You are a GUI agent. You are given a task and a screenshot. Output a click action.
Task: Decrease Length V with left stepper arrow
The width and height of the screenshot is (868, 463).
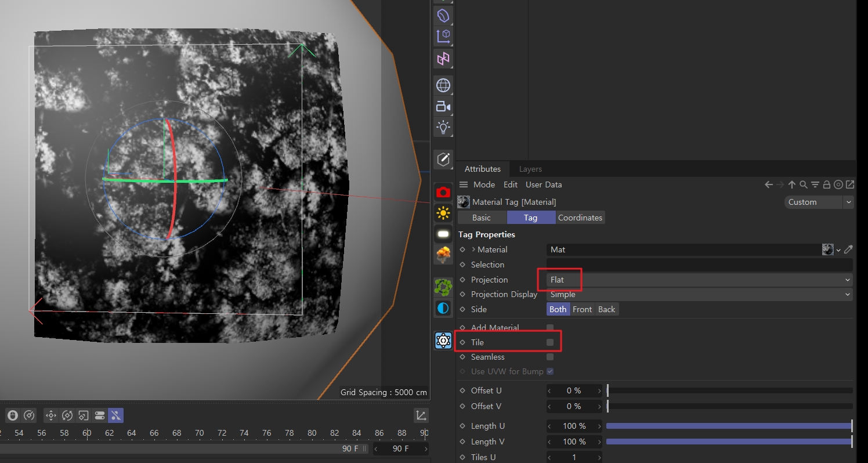tap(550, 442)
